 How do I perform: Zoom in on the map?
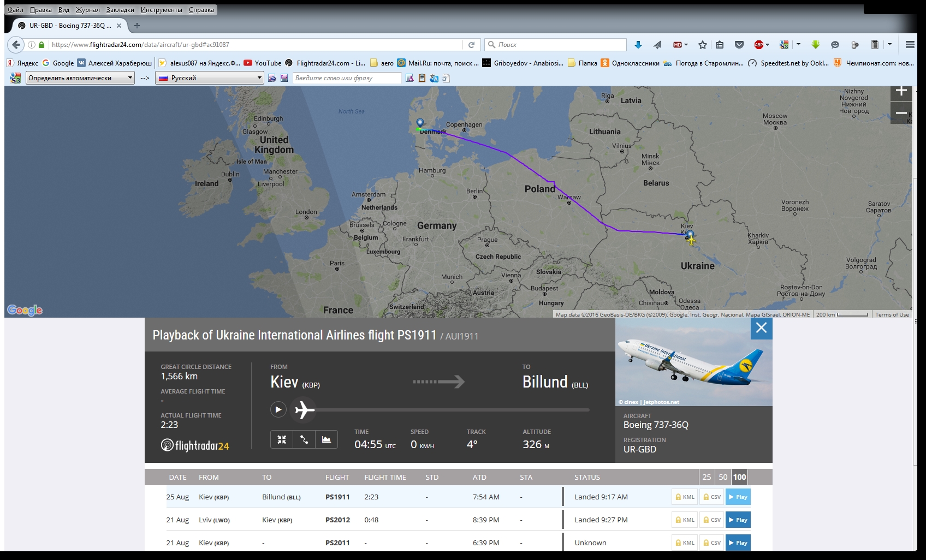[x=901, y=91]
